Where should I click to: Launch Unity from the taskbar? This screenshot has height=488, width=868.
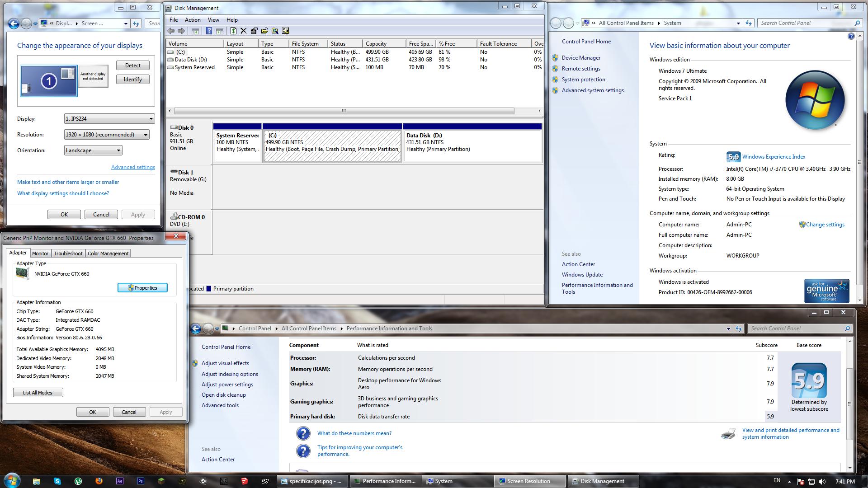point(203,481)
